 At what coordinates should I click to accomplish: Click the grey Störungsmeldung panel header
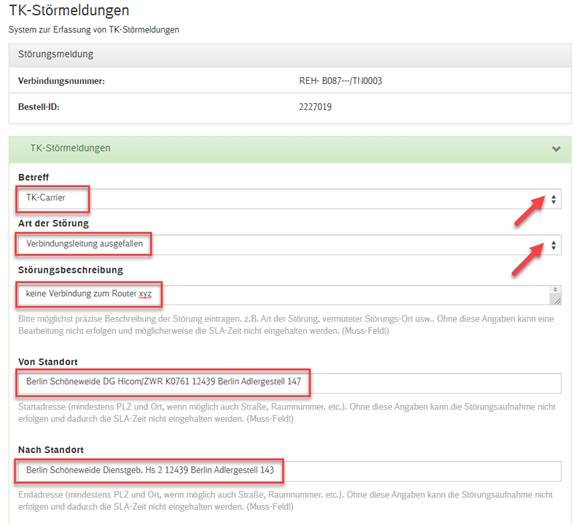pyautogui.click(x=289, y=54)
